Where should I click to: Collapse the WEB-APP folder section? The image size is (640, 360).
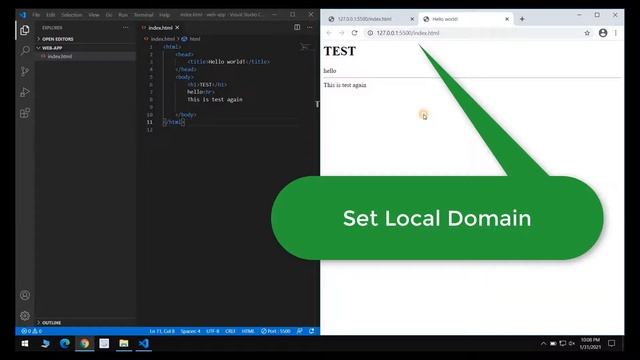click(x=85, y=48)
